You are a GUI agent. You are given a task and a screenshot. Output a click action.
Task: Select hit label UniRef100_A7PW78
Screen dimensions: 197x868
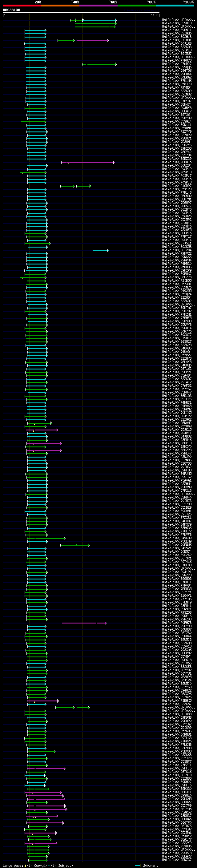pos(177,61)
